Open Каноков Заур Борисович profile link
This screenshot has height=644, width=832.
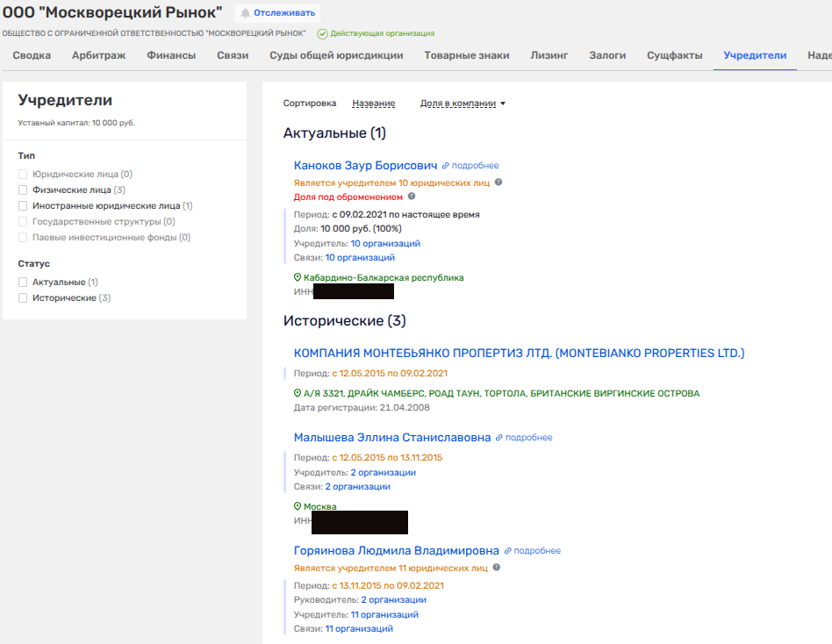coord(365,166)
